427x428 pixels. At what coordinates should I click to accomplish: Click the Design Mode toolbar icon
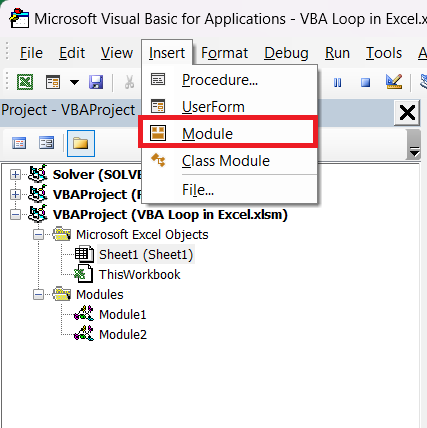click(x=393, y=82)
